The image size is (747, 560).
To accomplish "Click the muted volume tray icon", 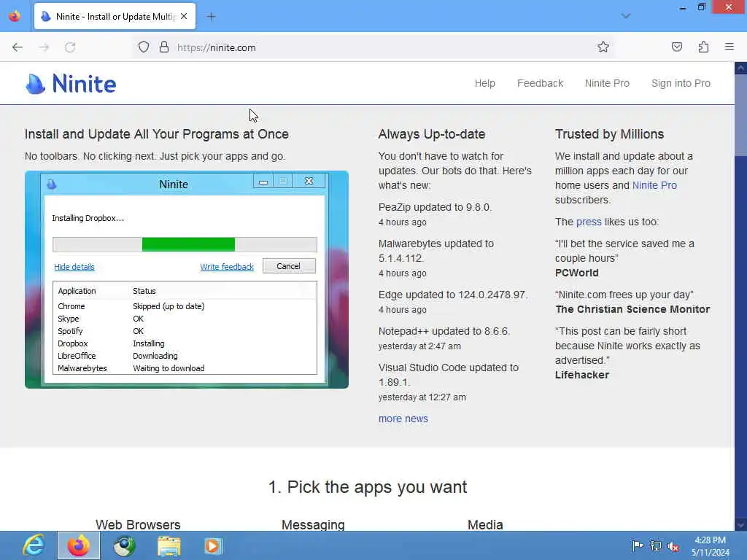I will (673, 546).
